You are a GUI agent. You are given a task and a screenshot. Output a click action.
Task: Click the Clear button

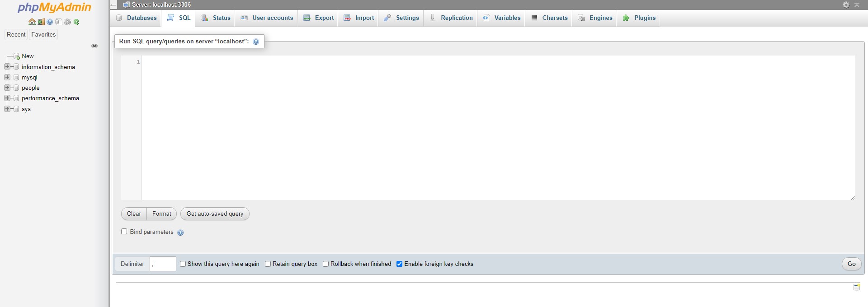point(134,214)
